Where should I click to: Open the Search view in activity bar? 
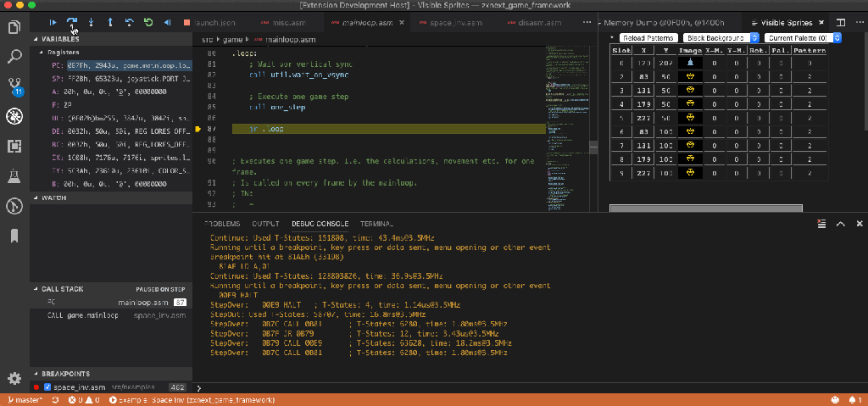pyautogui.click(x=14, y=57)
